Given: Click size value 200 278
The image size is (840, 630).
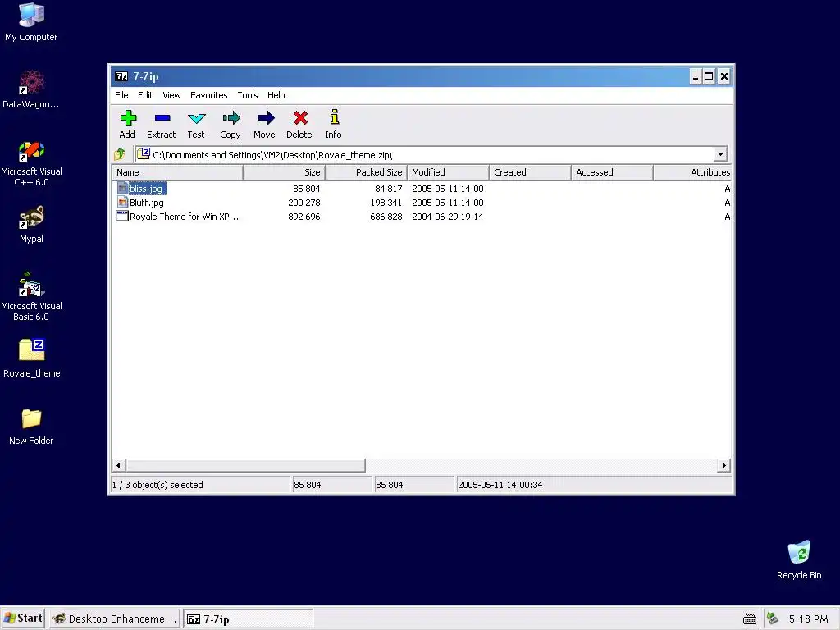Looking at the screenshot, I should [x=304, y=203].
